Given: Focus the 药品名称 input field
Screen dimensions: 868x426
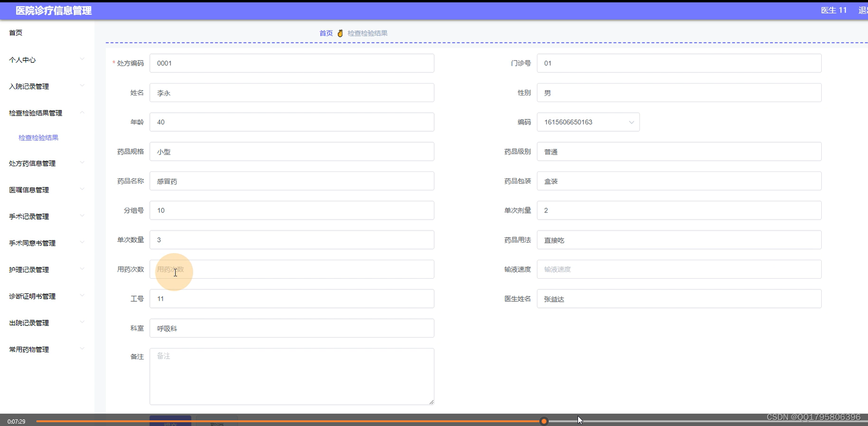Looking at the screenshot, I should tap(292, 181).
